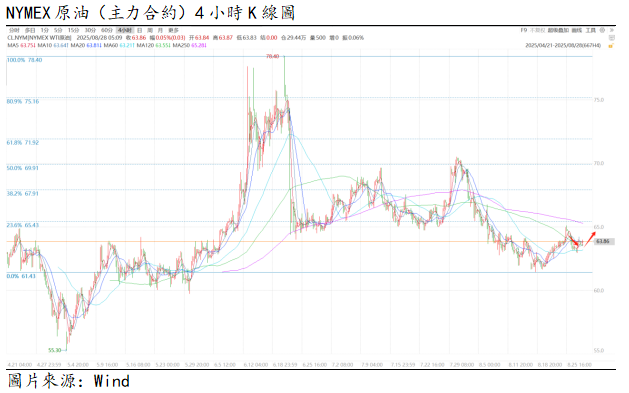This screenshot has width=629, height=393.
Task: Click the 高 63.87 high price value
Action: [x=223, y=38]
